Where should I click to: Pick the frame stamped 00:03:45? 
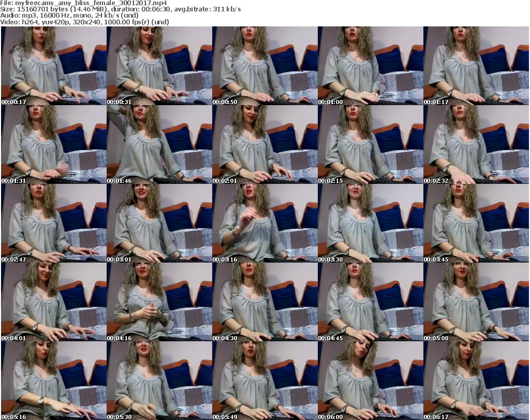pos(476,223)
